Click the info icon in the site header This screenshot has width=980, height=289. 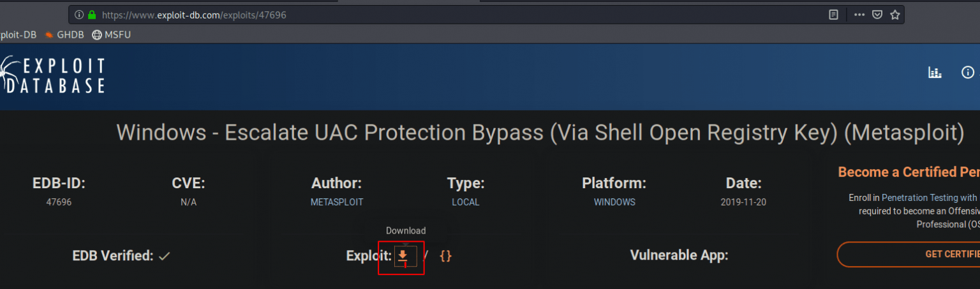click(x=967, y=73)
